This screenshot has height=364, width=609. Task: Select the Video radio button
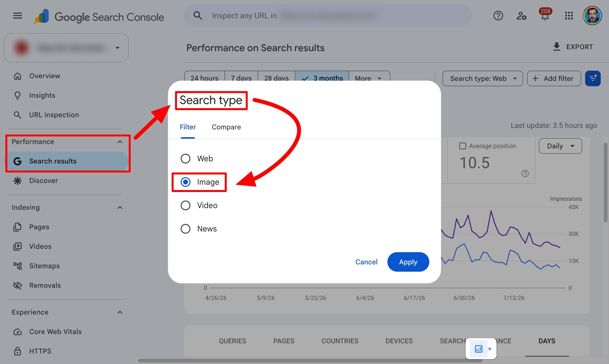[186, 206]
